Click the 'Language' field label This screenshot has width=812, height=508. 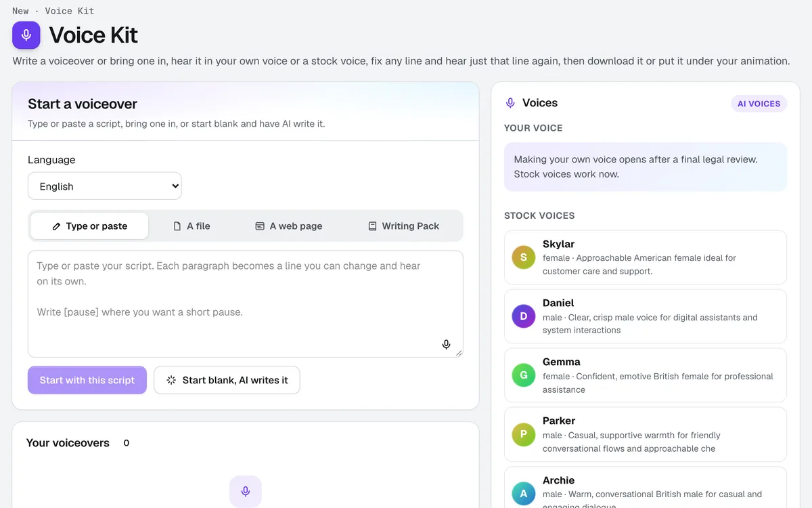pos(51,160)
